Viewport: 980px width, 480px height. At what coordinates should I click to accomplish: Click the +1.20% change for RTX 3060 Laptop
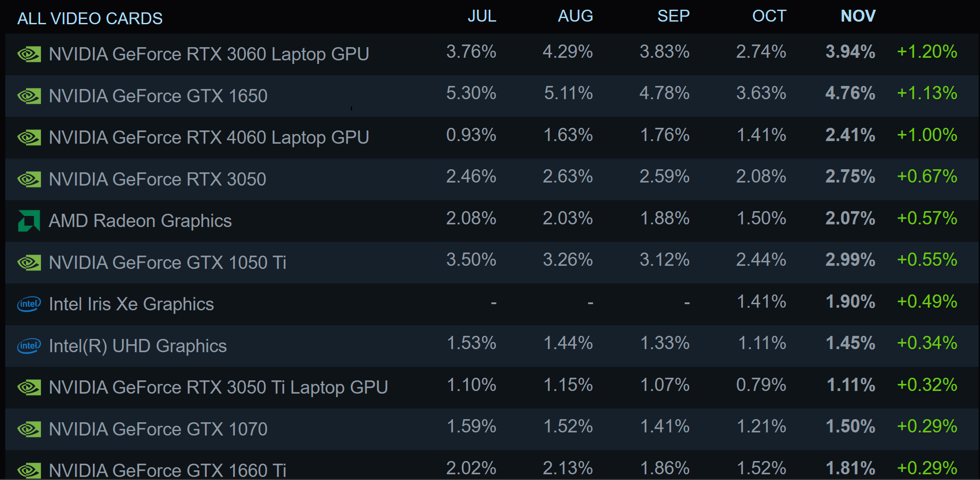point(927,52)
